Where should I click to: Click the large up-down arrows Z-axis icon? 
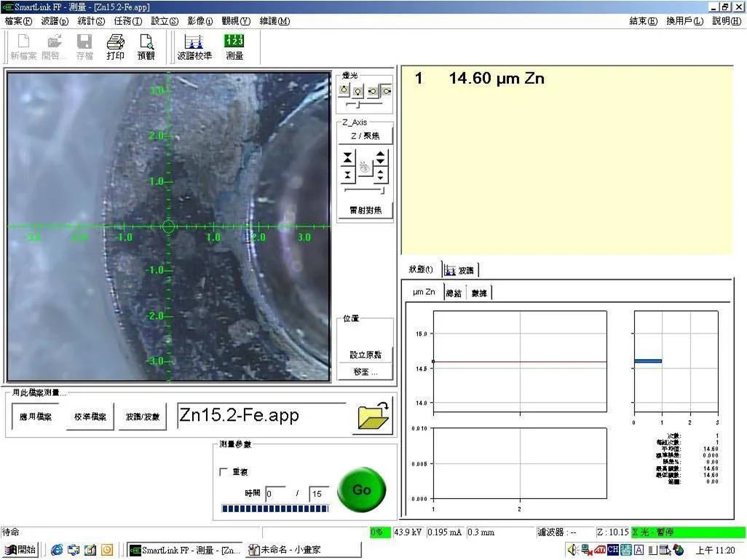[x=380, y=158]
